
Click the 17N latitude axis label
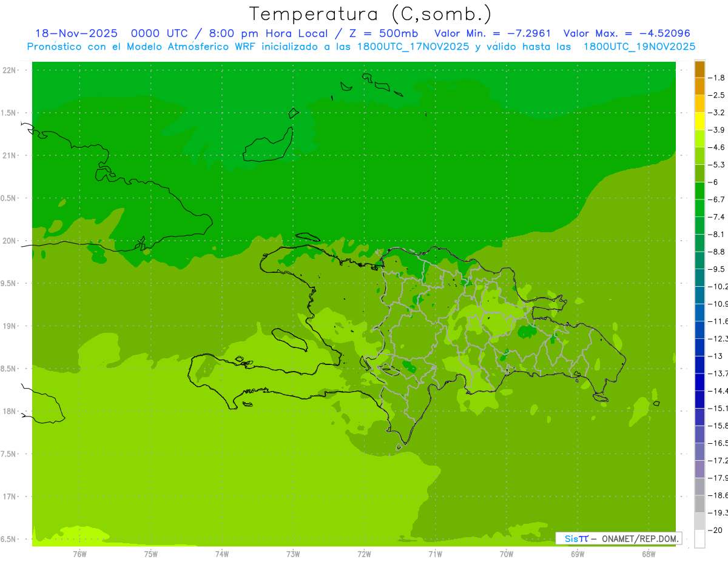coord(10,497)
